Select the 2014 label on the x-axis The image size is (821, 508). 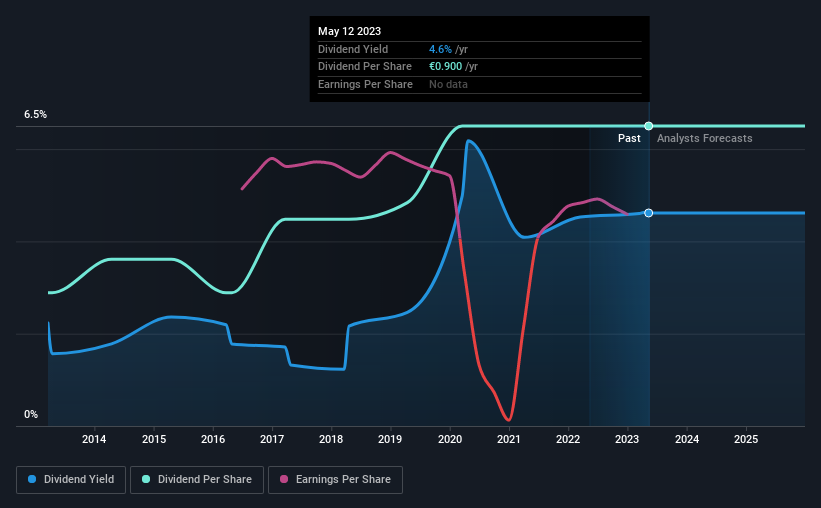point(94,439)
